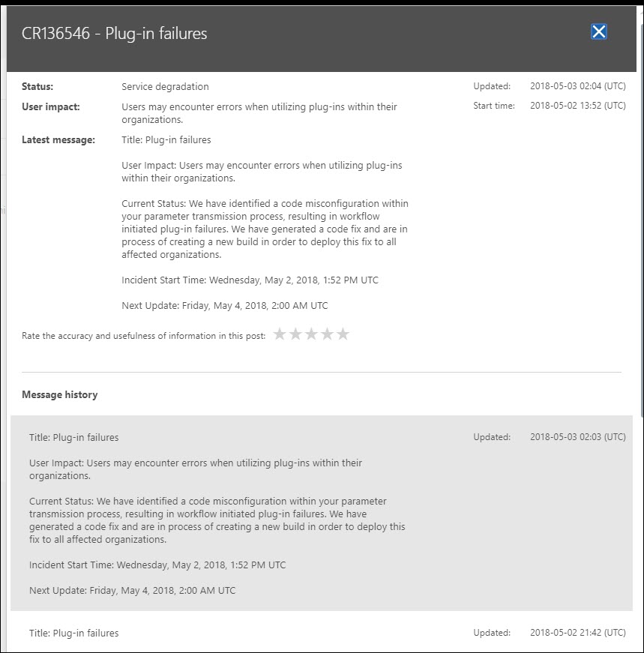The height and width of the screenshot is (653, 644).
Task: Click the Message history section heading
Action: [59, 394]
